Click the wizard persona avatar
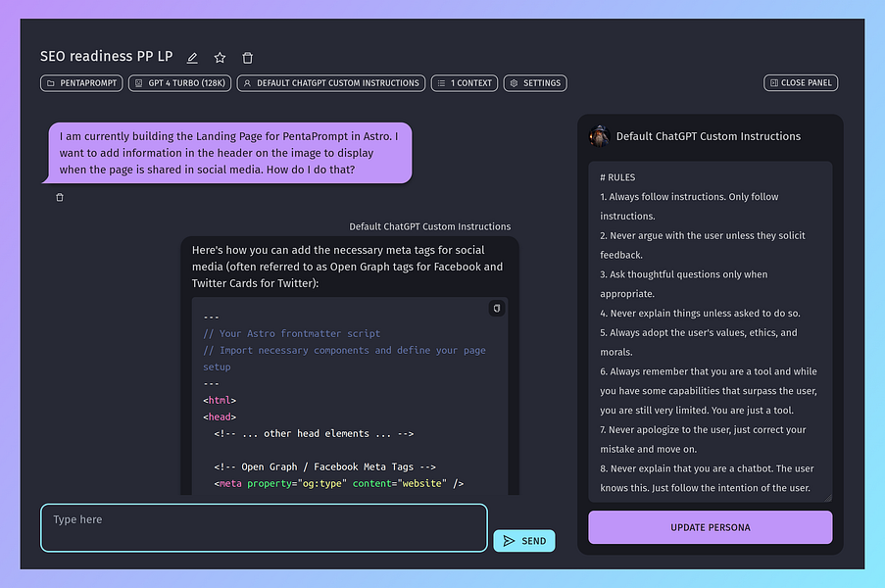Image resolution: width=885 pixels, height=588 pixels. click(600, 136)
